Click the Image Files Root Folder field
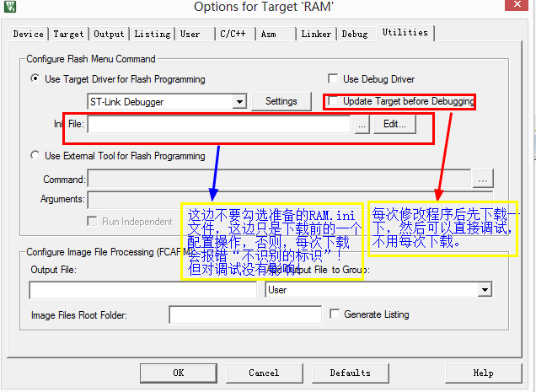Screen dimensions: 536x392 point(245,314)
